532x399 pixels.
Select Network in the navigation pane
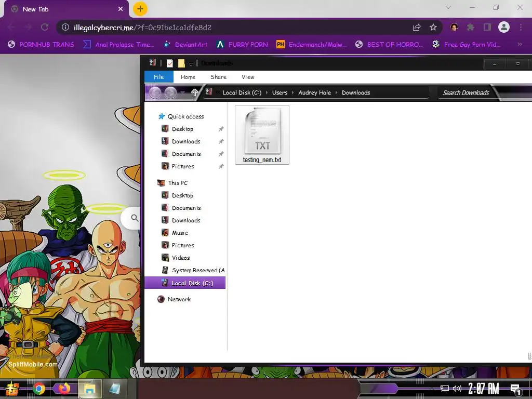(179, 299)
